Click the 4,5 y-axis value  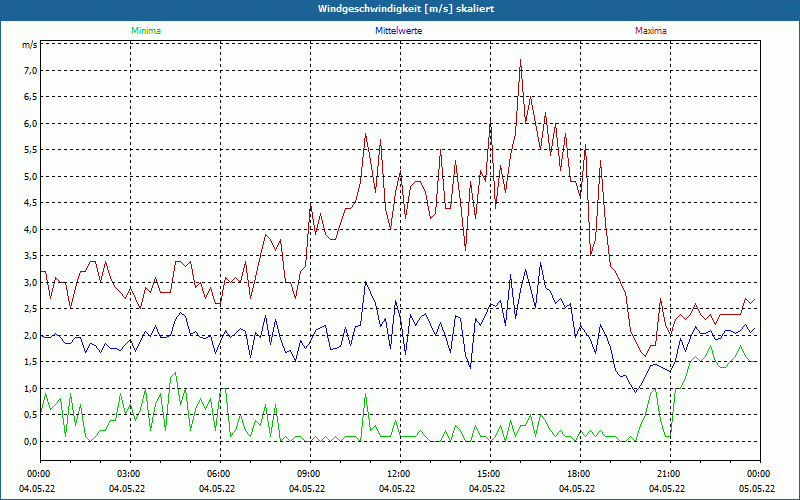tap(30, 203)
